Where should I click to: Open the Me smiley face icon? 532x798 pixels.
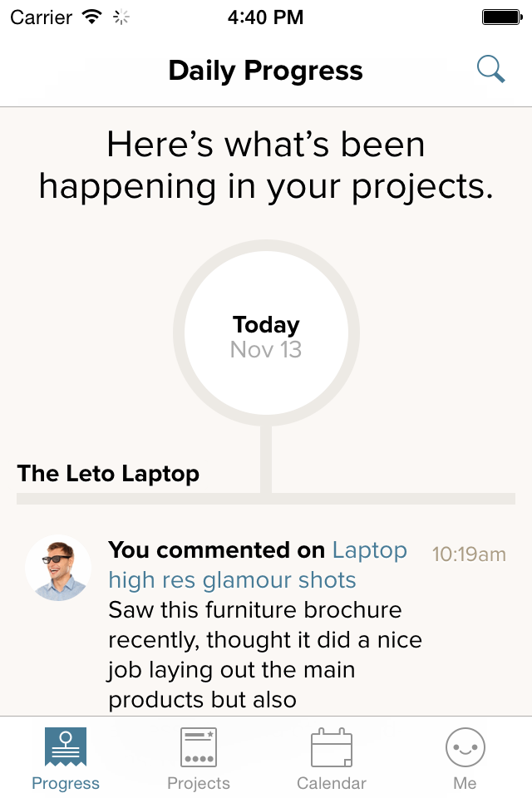[465, 747]
